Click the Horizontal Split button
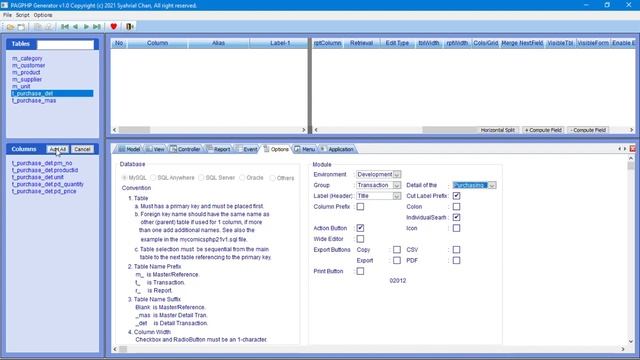This screenshot has height=360, width=640. click(x=498, y=130)
